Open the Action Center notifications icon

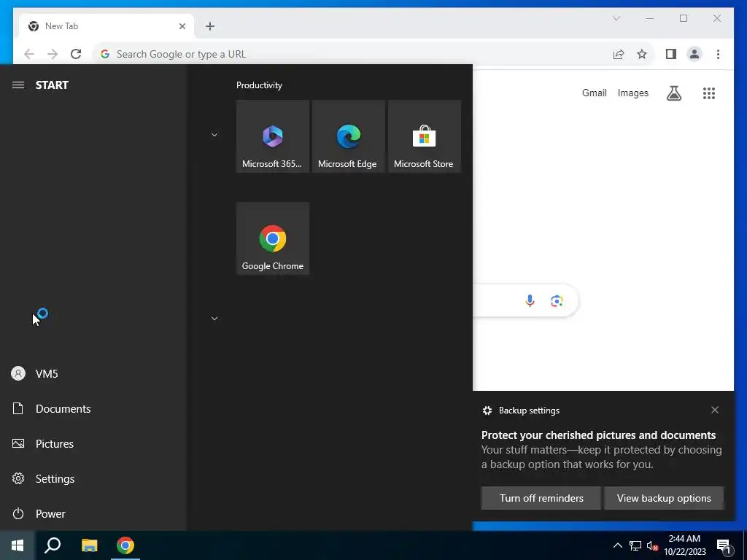click(x=724, y=546)
